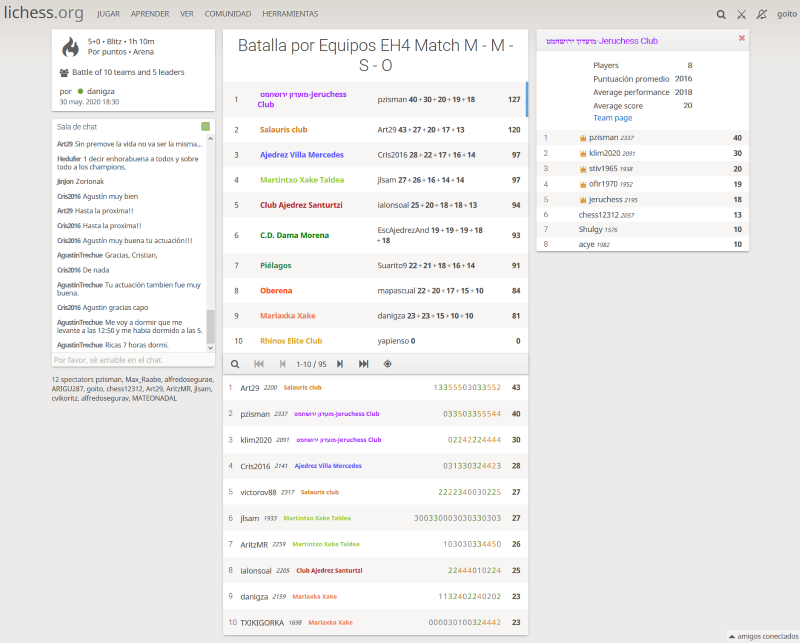Open organizer danigza's profile link

pyautogui.click(x=101, y=91)
